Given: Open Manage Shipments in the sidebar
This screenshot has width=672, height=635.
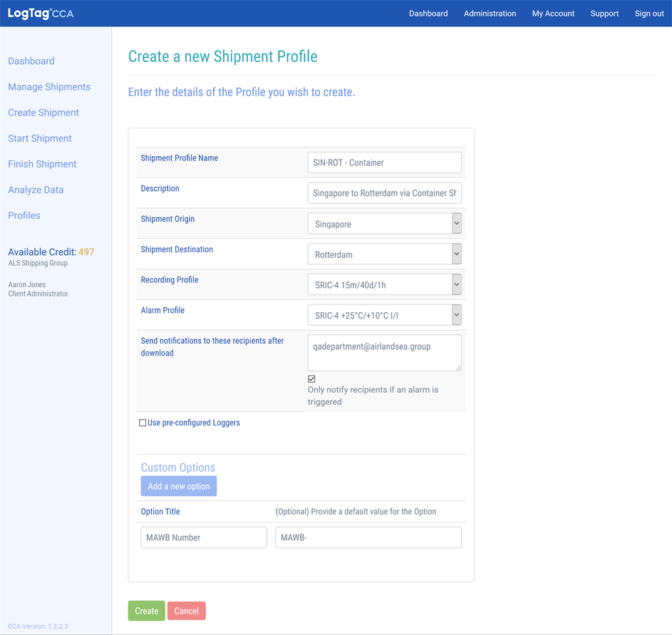Looking at the screenshot, I should [49, 87].
